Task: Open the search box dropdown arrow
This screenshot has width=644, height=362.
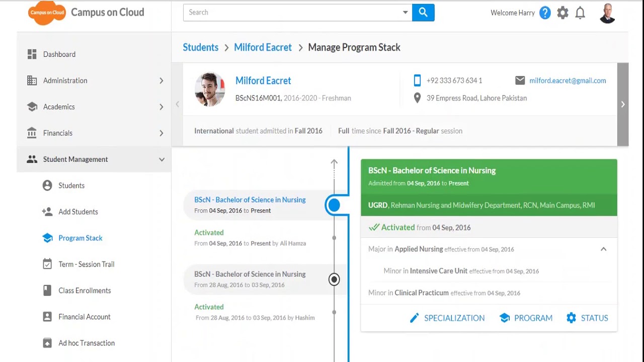Action: click(x=405, y=13)
